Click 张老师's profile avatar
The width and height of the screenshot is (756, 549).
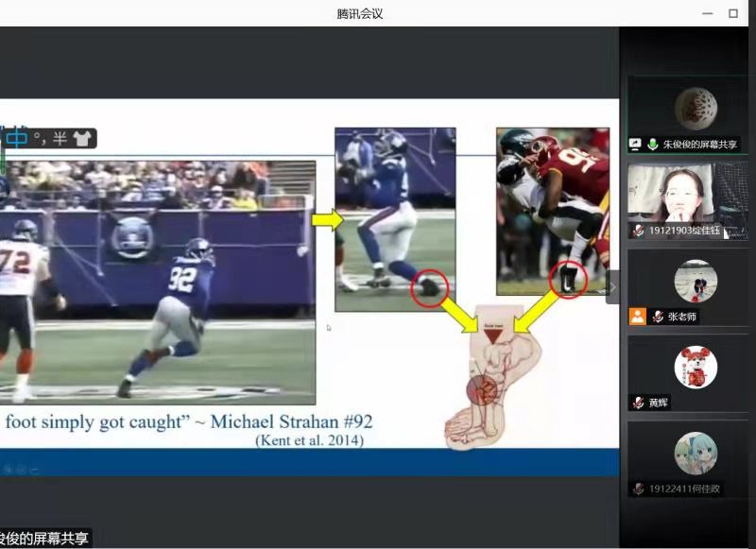pyautogui.click(x=695, y=281)
